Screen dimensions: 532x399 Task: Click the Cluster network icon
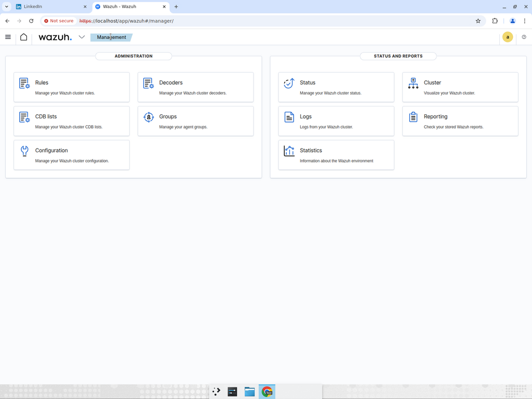pyautogui.click(x=413, y=83)
